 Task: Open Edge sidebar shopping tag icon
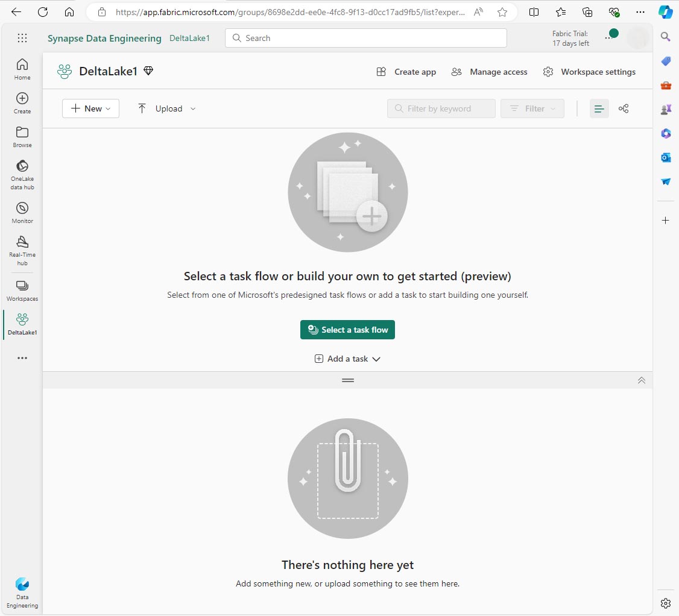(666, 61)
